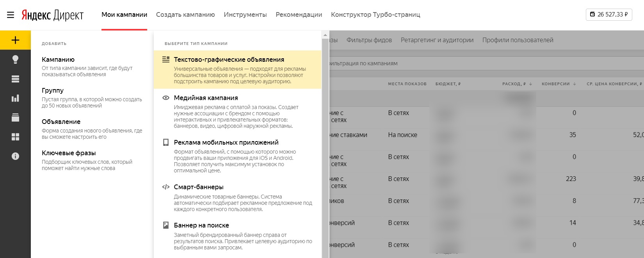Open the library stack sidebar icon

(x=15, y=117)
